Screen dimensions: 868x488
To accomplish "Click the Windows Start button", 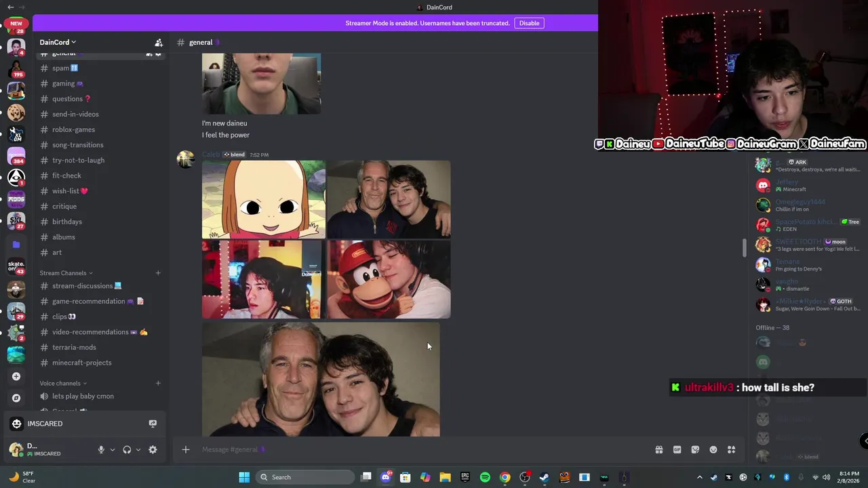I will coord(244,477).
